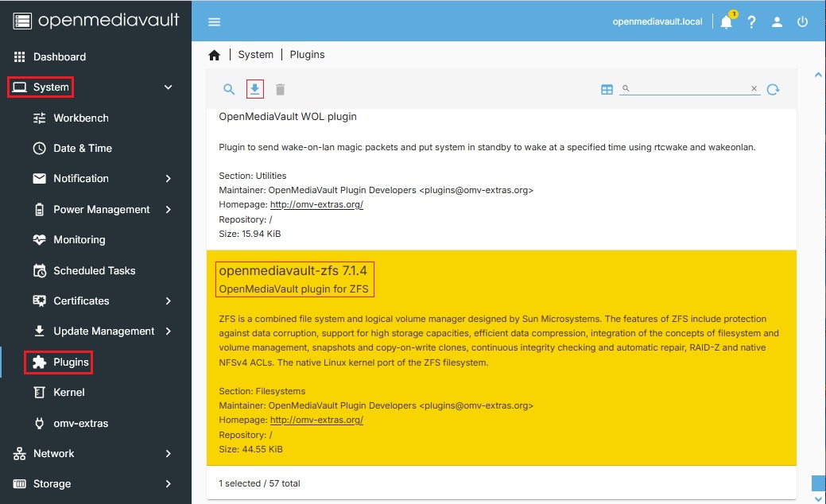Viewport: 826px width, 504px height.
Task: Open the user account menu icon
Action: (778, 22)
